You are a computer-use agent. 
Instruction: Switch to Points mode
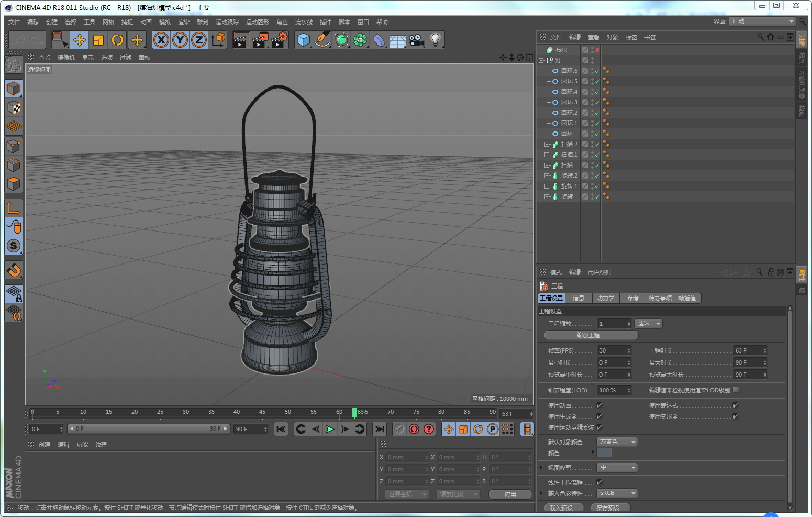14,146
